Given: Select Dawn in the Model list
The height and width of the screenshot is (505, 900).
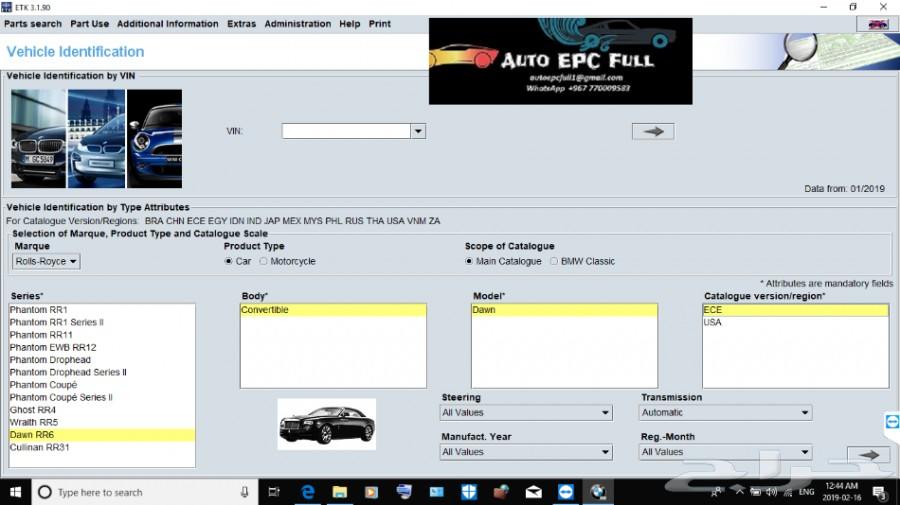Looking at the screenshot, I should (564, 310).
